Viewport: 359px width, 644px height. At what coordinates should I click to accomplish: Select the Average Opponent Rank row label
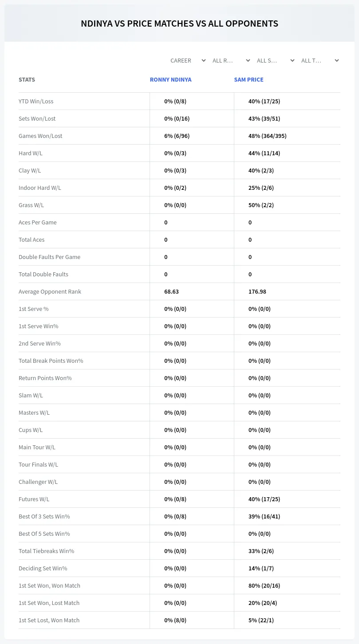(50, 291)
